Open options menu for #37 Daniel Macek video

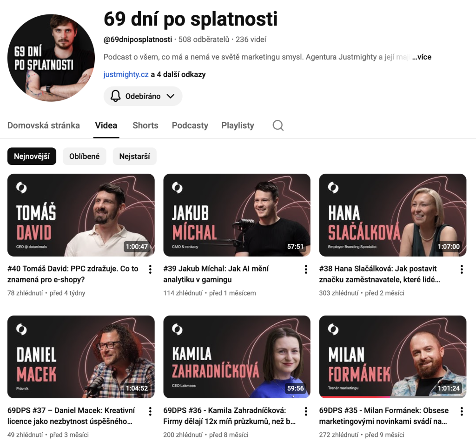point(150,411)
